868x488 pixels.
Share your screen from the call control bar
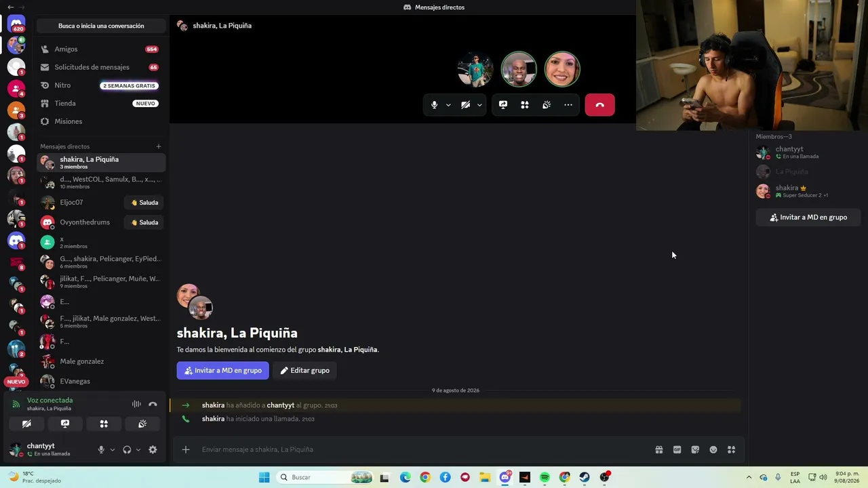(x=503, y=105)
